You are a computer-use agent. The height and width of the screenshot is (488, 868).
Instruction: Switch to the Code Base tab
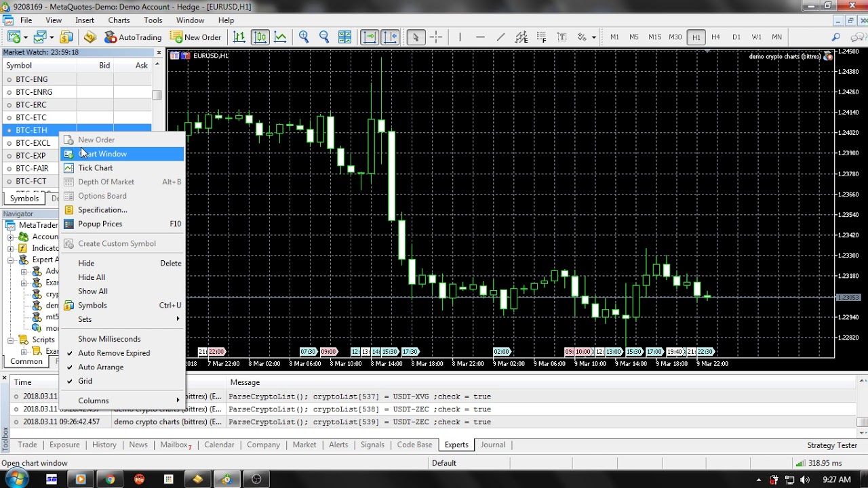[414, 445]
